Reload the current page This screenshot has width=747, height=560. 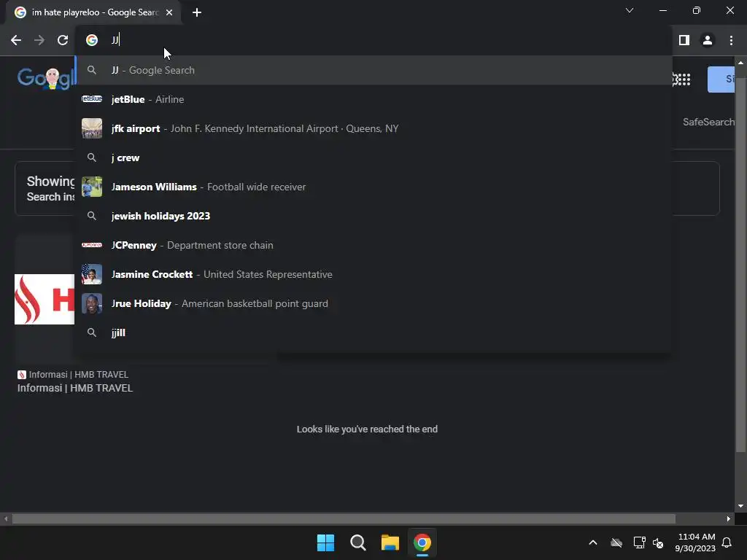click(63, 41)
